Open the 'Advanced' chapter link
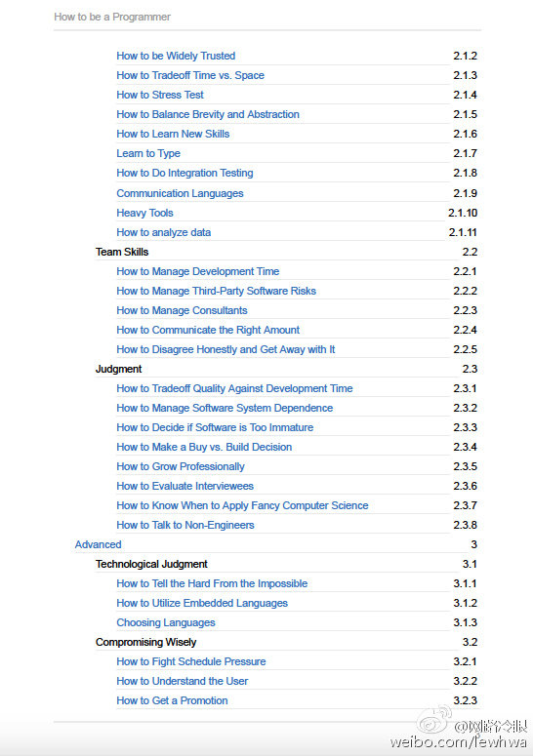This screenshot has width=533, height=756. [98, 544]
